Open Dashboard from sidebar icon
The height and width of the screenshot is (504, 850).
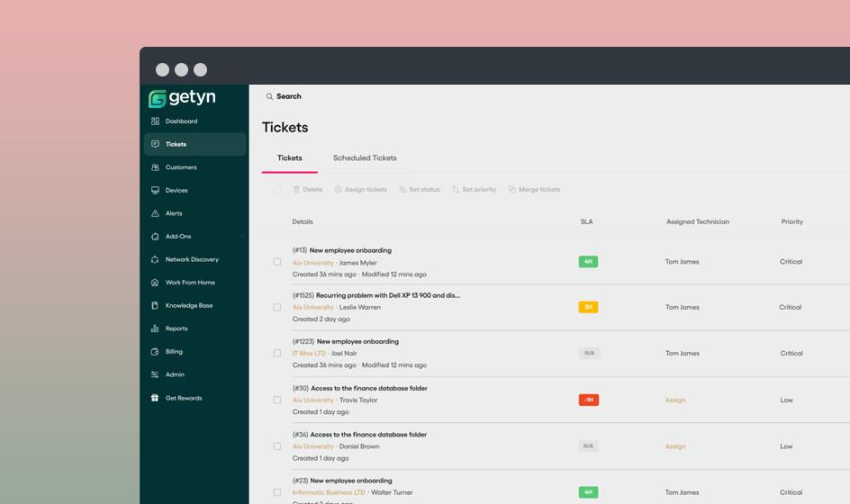[x=155, y=121]
